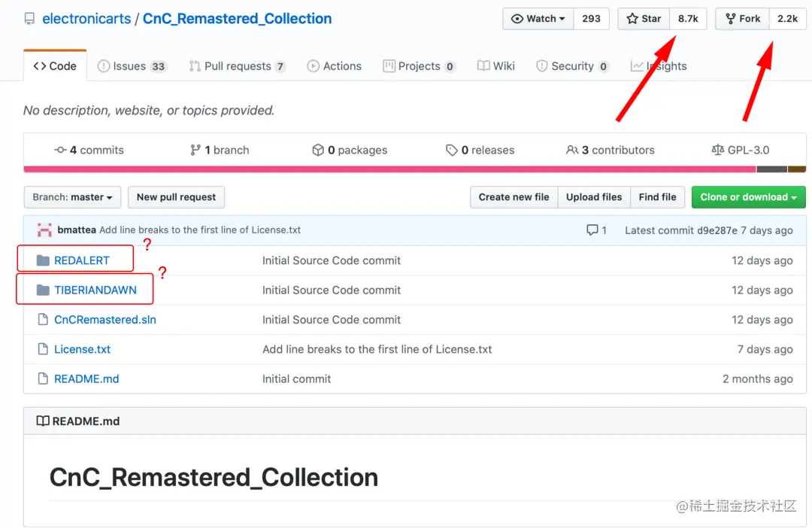Click the Create new file button
The height and width of the screenshot is (529, 812).
pyautogui.click(x=514, y=197)
